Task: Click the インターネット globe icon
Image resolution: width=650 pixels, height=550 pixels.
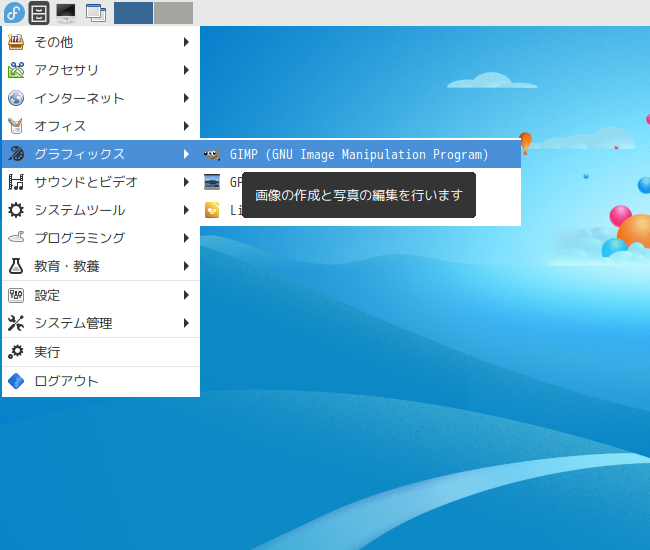Action: [16, 98]
